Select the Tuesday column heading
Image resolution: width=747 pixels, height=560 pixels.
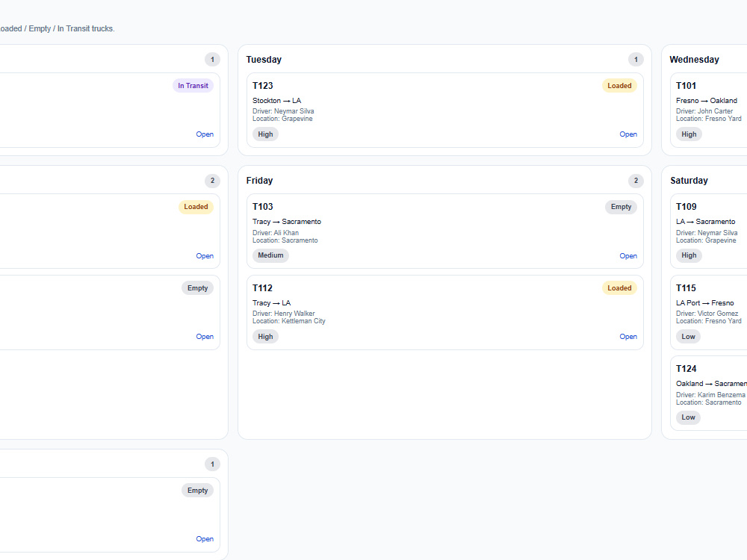[264, 60]
